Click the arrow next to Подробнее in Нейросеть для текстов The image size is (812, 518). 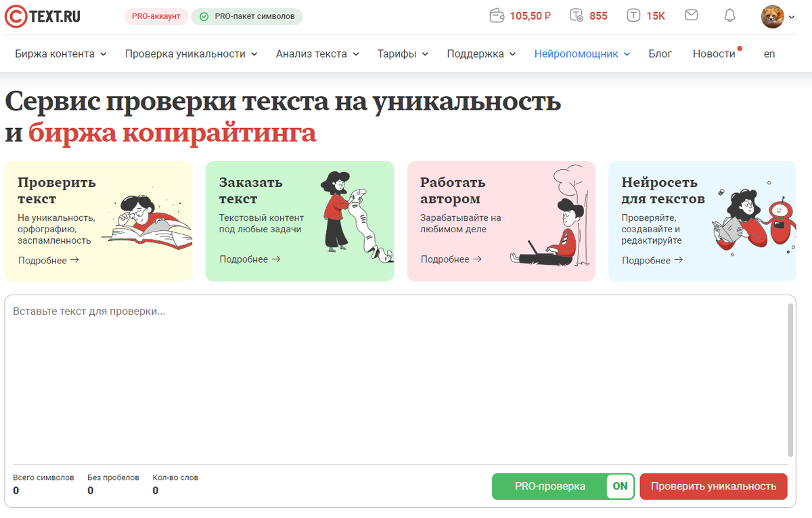point(678,260)
